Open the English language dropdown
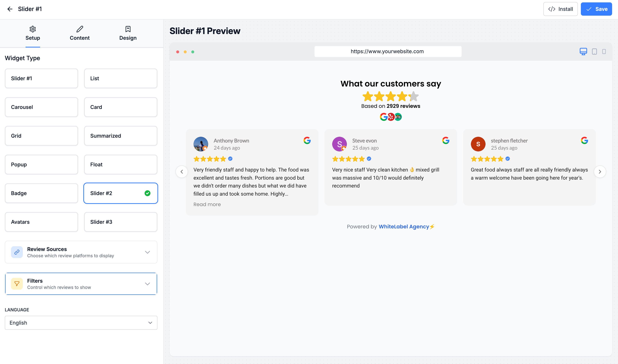618x364 pixels. [81, 323]
